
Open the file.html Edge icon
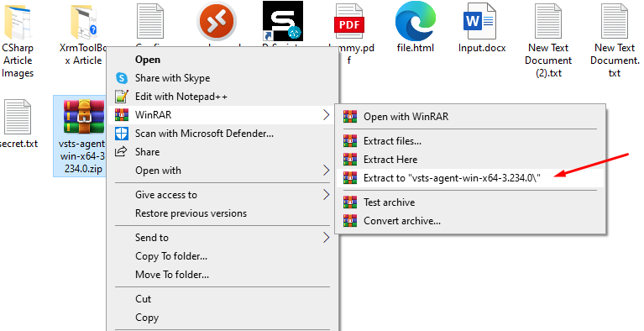tap(416, 20)
